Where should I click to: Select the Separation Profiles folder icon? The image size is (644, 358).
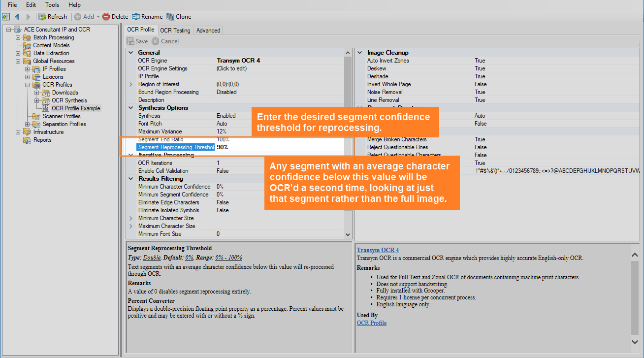pyautogui.click(x=36, y=124)
